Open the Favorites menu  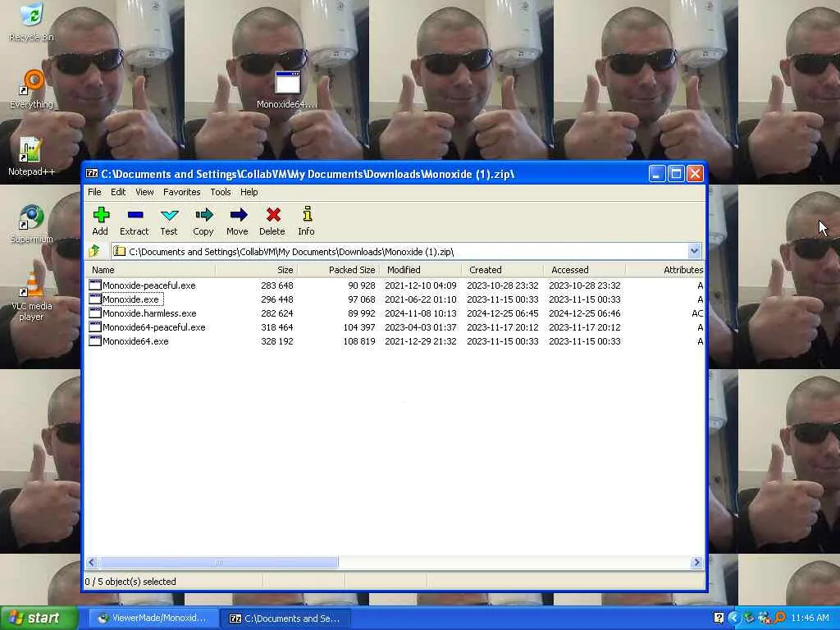point(181,192)
